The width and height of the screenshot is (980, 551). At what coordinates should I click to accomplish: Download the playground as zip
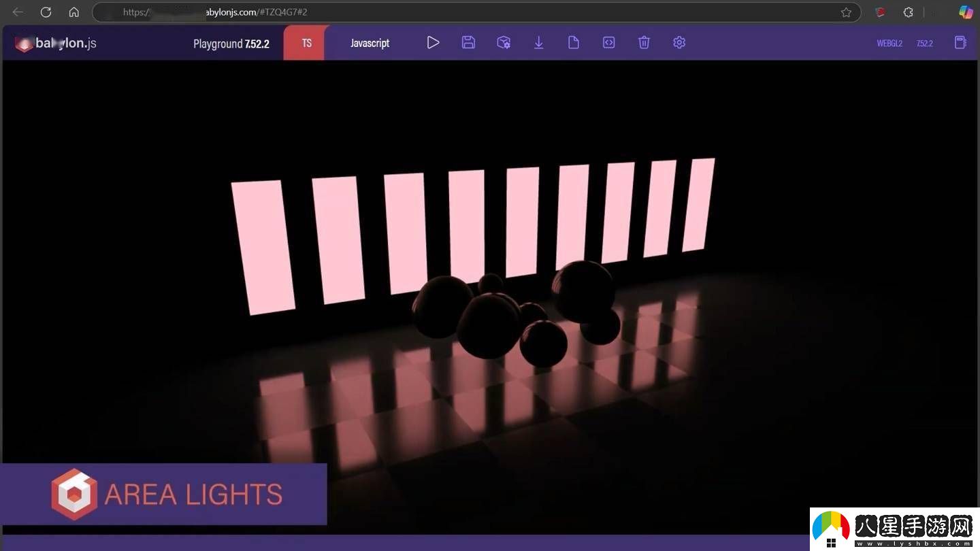538,43
